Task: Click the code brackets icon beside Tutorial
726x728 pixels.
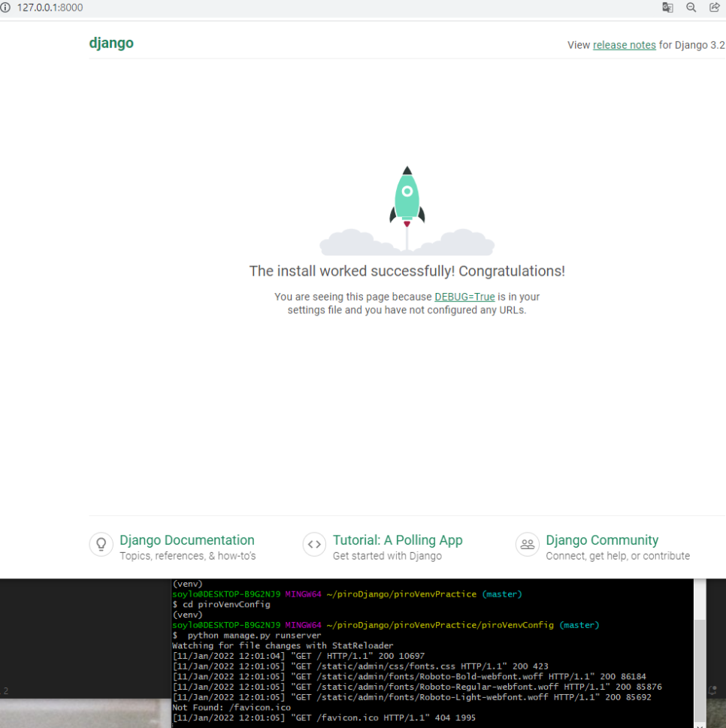Action: point(314,545)
